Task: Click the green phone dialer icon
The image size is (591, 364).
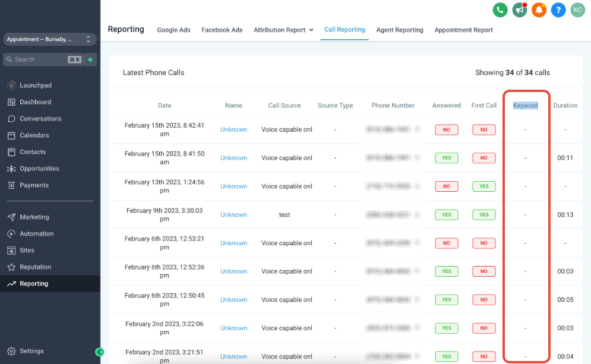Action: tap(500, 10)
